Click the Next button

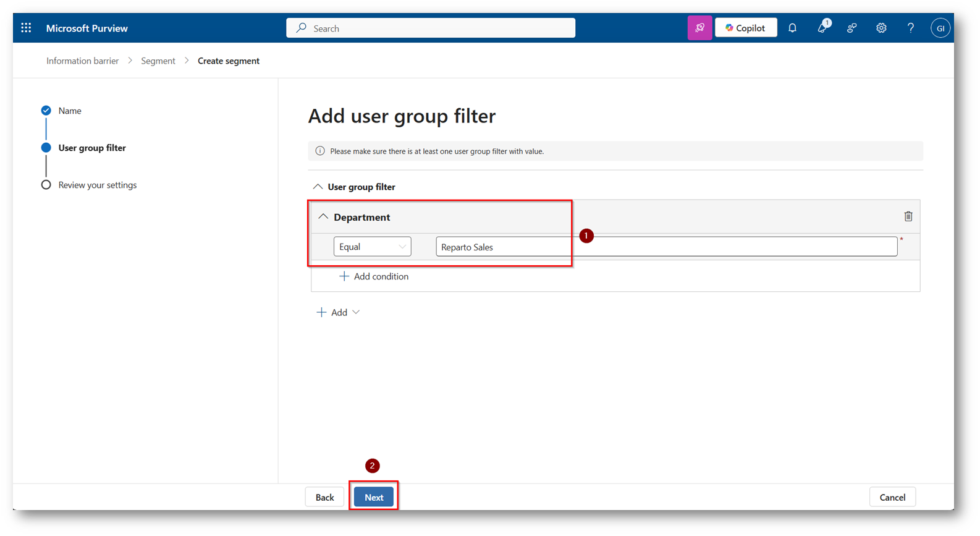tap(373, 497)
